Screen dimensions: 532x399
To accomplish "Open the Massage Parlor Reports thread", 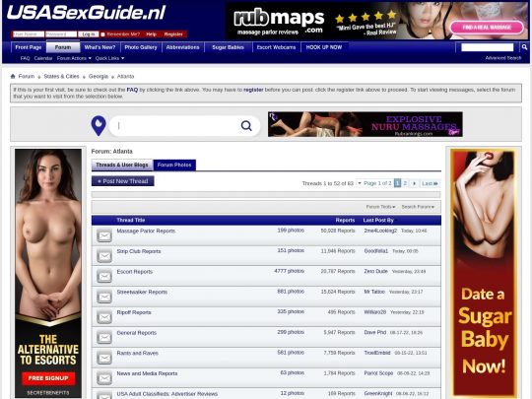I will point(146,232).
